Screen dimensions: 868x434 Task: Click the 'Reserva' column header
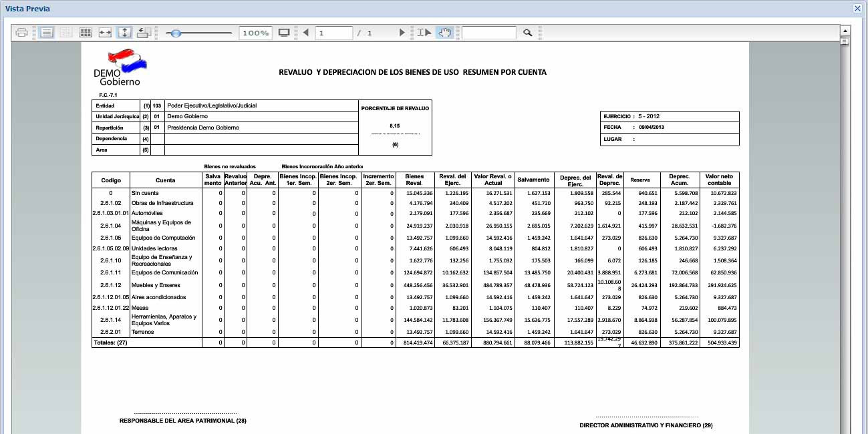(x=640, y=180)
